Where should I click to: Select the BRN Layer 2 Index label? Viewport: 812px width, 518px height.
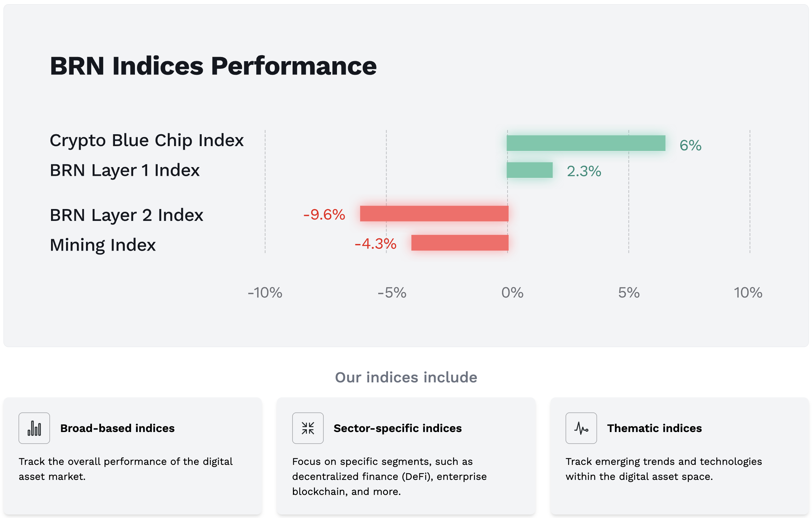(x=126, y=215)
